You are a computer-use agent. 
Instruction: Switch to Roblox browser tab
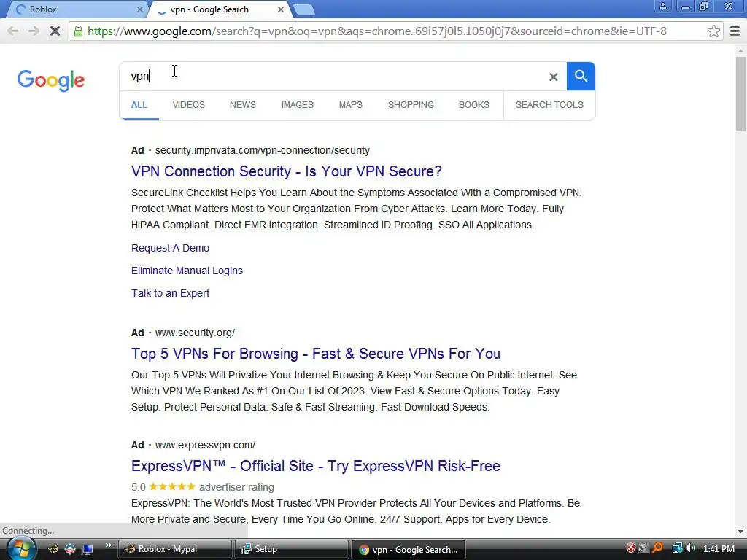click(x=76, y=9)
